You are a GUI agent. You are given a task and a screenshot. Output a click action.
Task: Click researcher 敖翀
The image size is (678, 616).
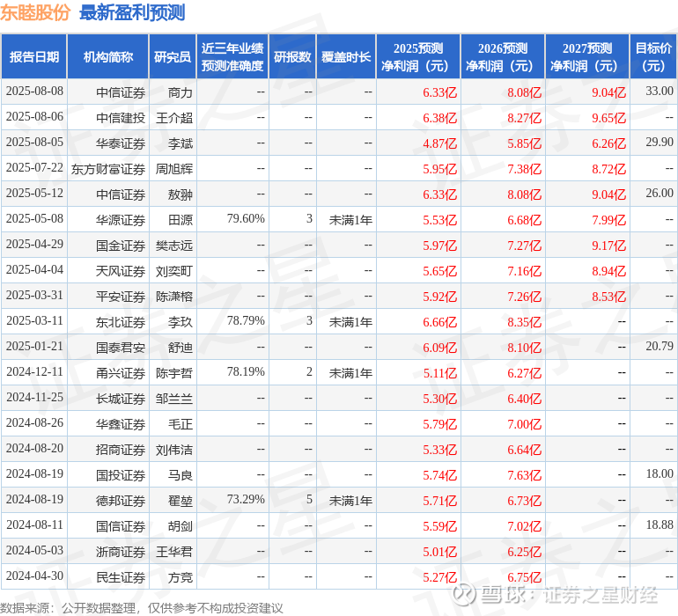(181, 194)
